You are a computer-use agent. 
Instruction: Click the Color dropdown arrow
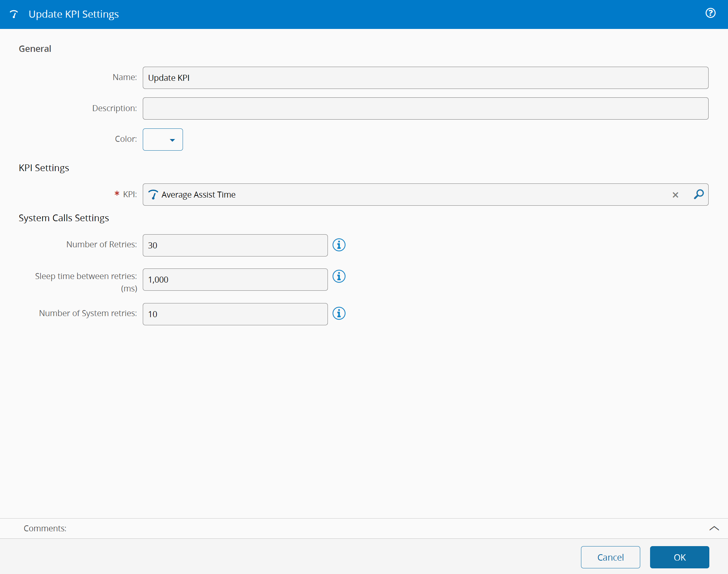coord(172,140)
